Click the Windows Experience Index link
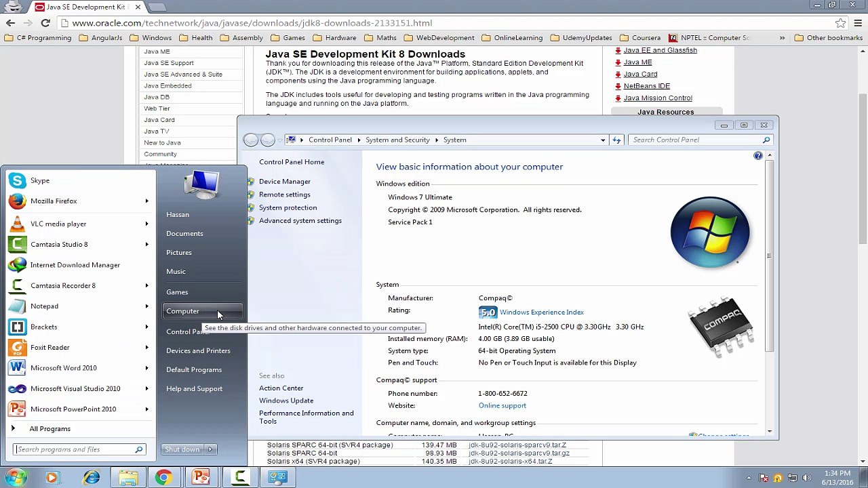Image resolution: width=868 pixels, height=488 pixels. [542, 312]
